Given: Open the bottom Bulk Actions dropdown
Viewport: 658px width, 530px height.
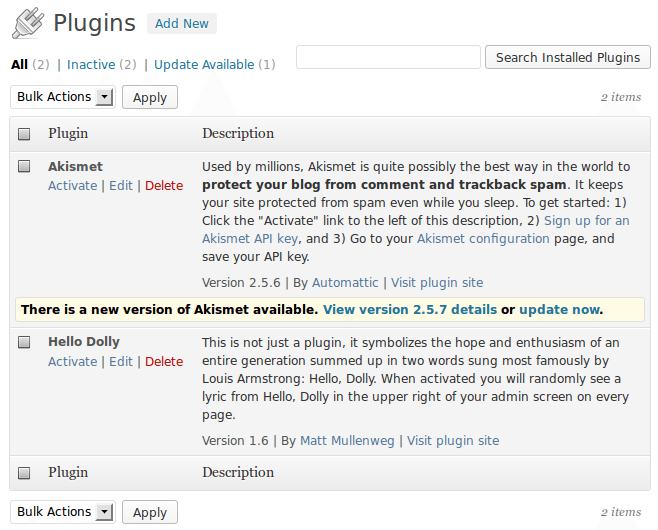Looking at the screenshot, I should point(63,512).
